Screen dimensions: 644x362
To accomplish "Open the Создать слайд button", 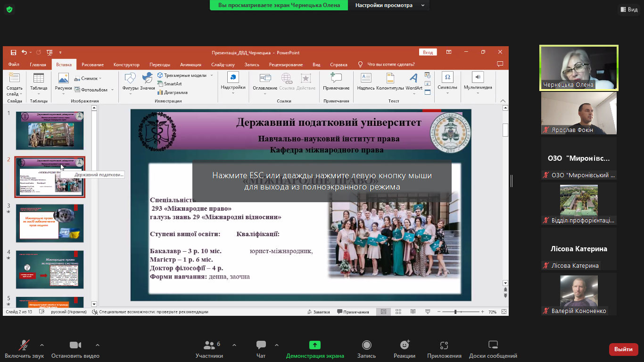I will (15, 84).
